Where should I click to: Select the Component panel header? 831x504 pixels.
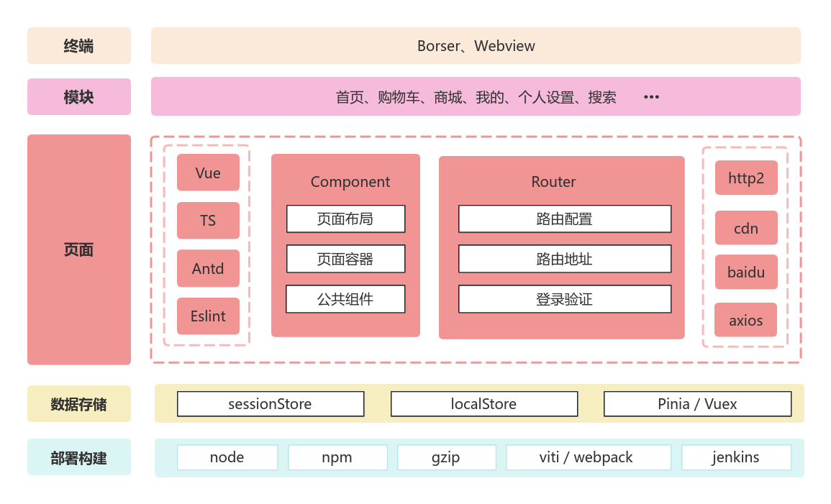pyautogui.click(x=350, y=182)
